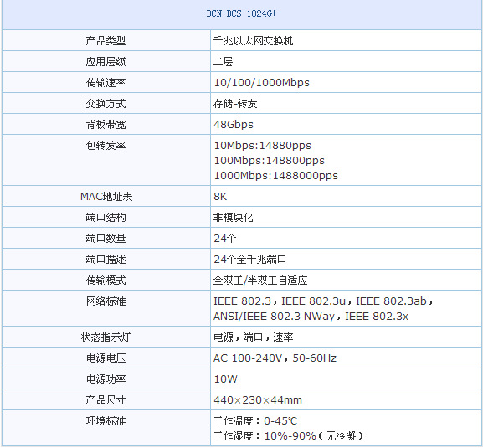
Task: Click the 端口数量 label
Action: click(x=105, y=239)
